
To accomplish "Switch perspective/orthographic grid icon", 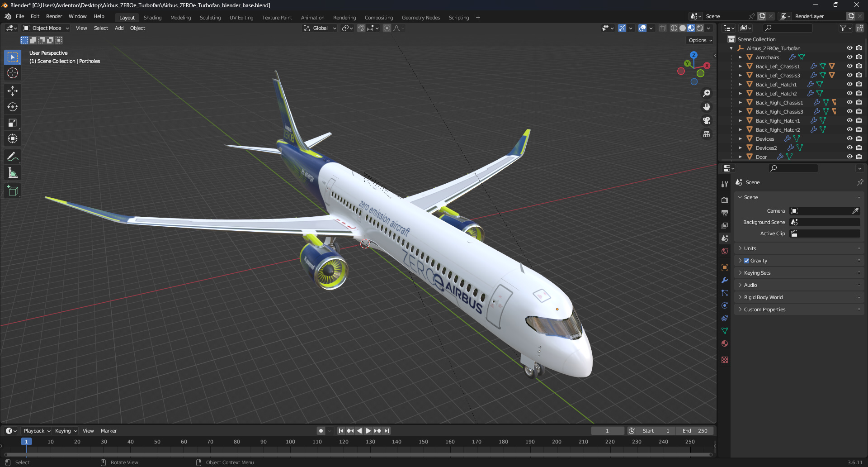I will point(707,134).
